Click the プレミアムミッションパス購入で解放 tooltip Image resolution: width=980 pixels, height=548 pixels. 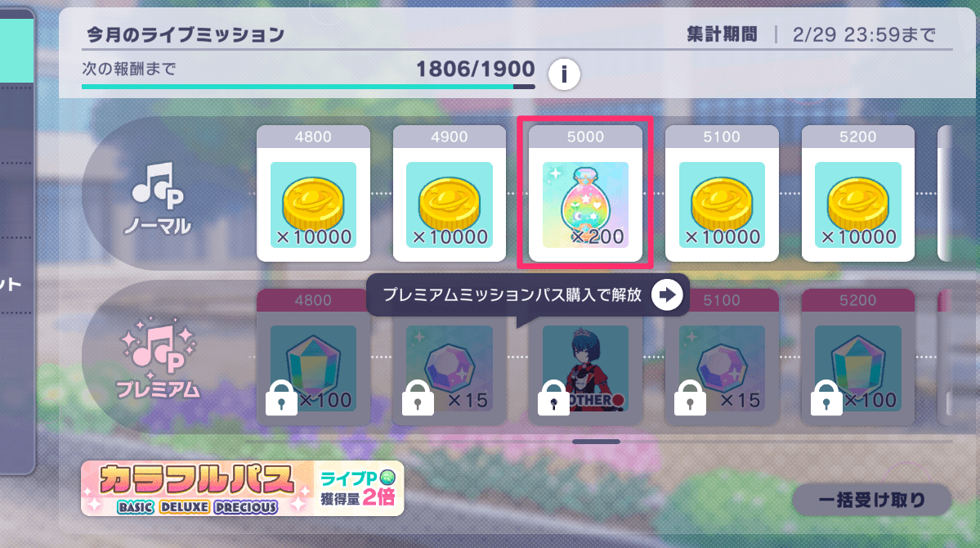(527, 294)
